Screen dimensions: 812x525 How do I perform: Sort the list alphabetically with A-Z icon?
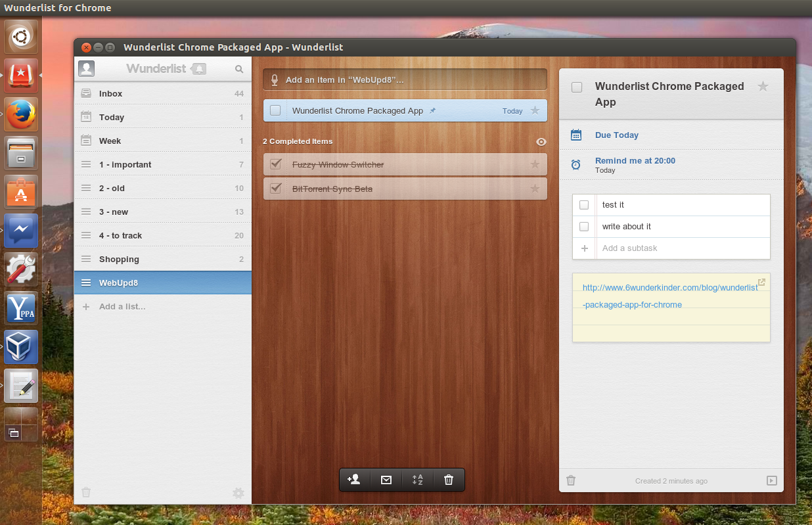pos(417,480)
